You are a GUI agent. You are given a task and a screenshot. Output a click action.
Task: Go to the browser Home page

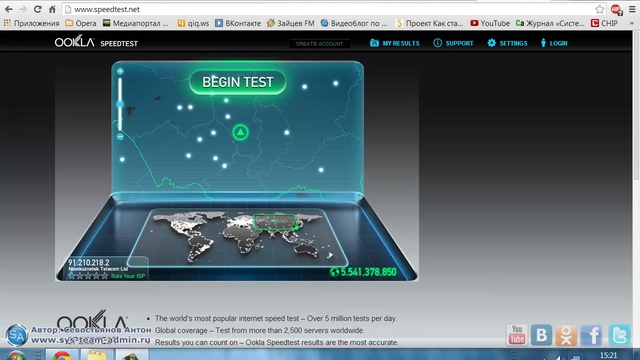click(x=52, y=9)
